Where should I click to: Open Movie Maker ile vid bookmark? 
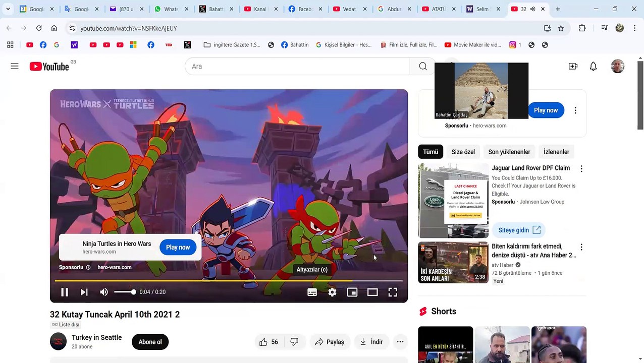[473, 45]
